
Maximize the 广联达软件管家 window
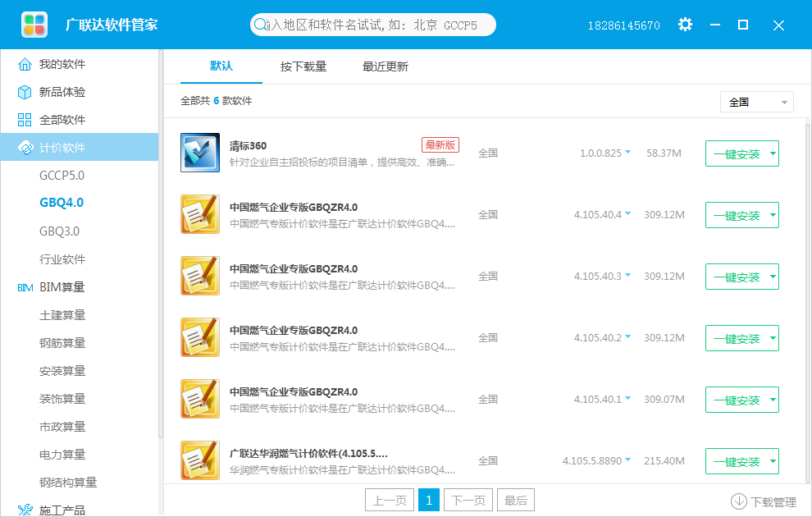click(x=742, y=25)
